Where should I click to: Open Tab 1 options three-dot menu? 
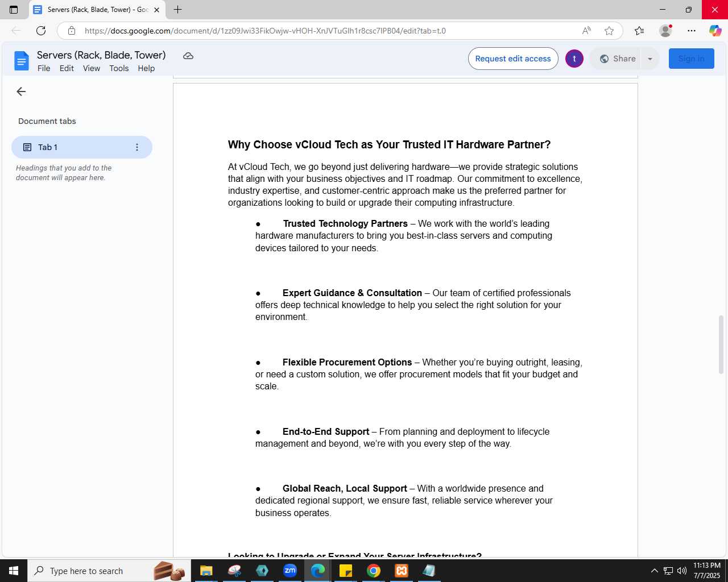click(137, 147)
